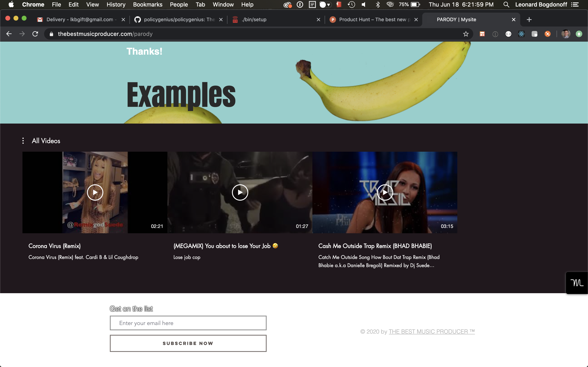Screen dimensions: 588x367
Task: Open the macOS Notification Center icon
Action: [575, 5]
